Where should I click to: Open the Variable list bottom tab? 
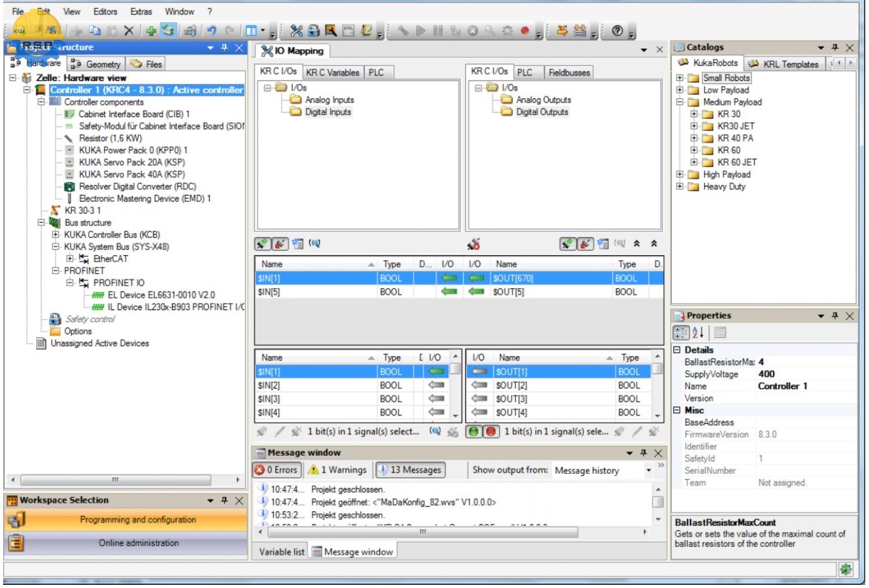[282, 552]
